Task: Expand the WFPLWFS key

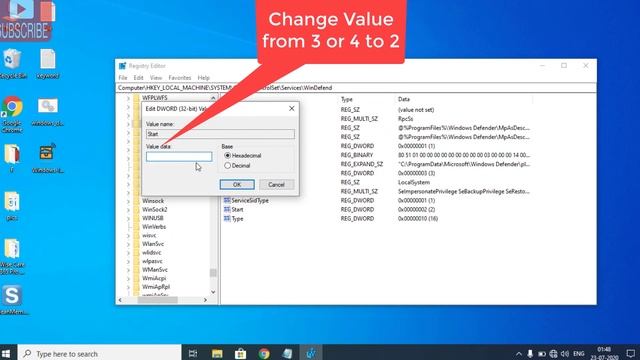Action: pyautogui.click(x=128, y=98)
